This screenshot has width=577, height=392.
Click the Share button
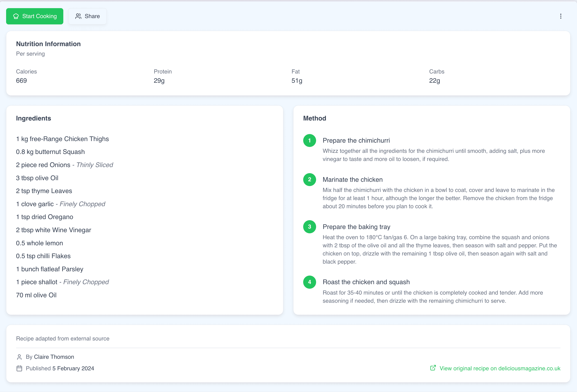point(87,16)
